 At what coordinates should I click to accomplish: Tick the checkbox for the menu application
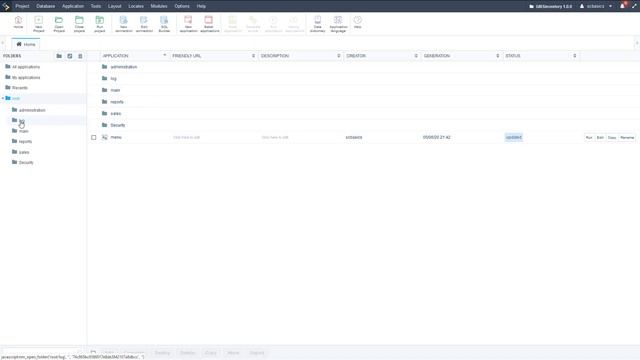tap(93, 138)
